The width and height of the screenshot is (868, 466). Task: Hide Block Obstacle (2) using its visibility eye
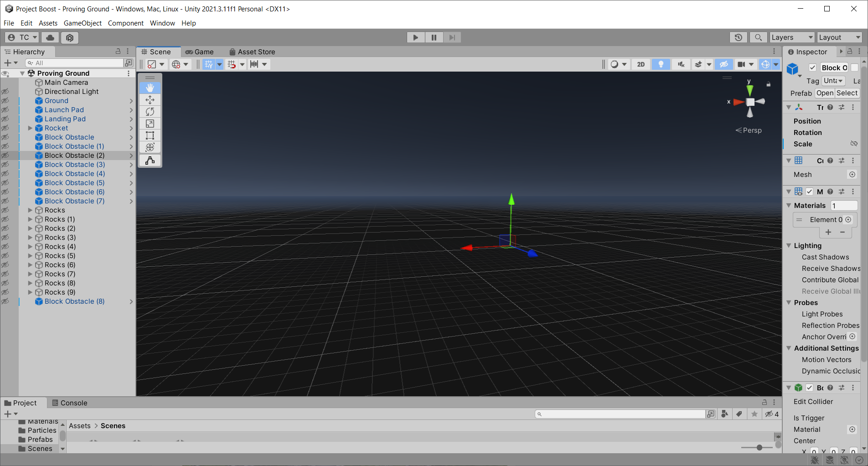[6, 155]
